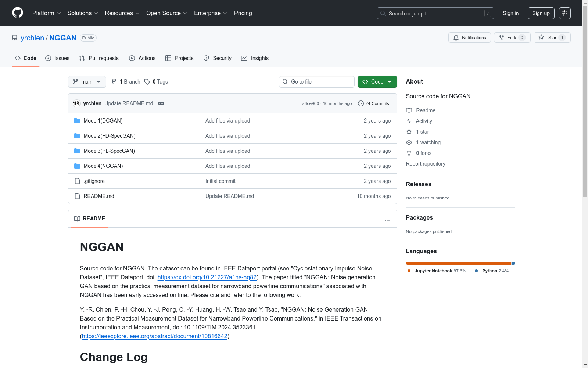Click the fork icon beside 0 forks
Image resolution: width=588 pixels, height=368 pixels.
click(x=409, y=153)
